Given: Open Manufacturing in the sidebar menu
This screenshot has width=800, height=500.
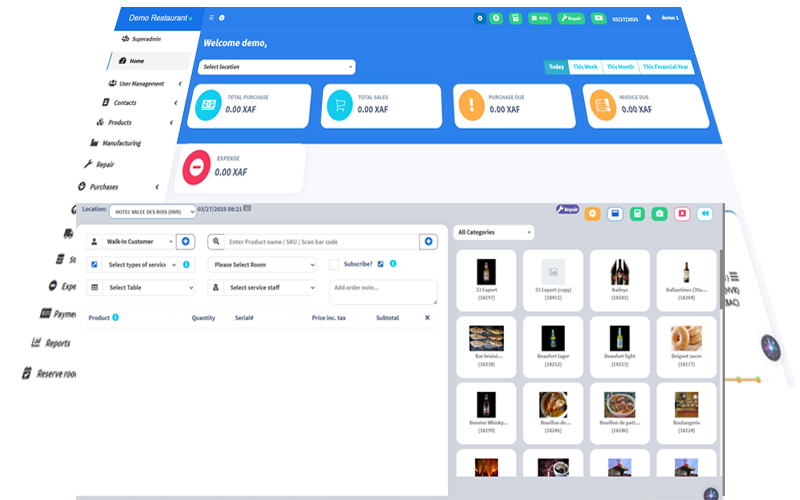Looking at the screenshot, I should coord(121,143).
